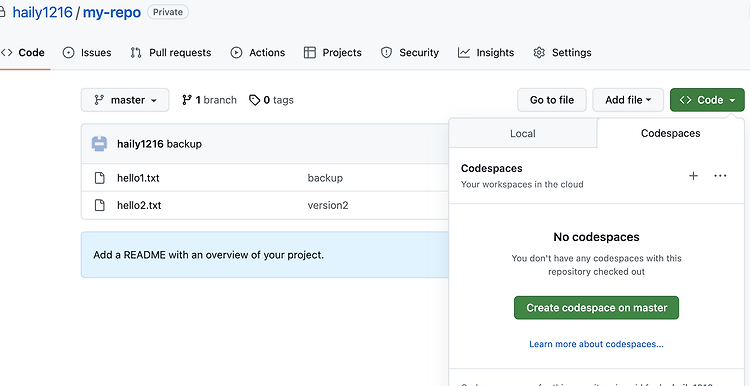Open the Pull requests tab
The height and width of the screenshot is (386, 750).
[170, 53]
